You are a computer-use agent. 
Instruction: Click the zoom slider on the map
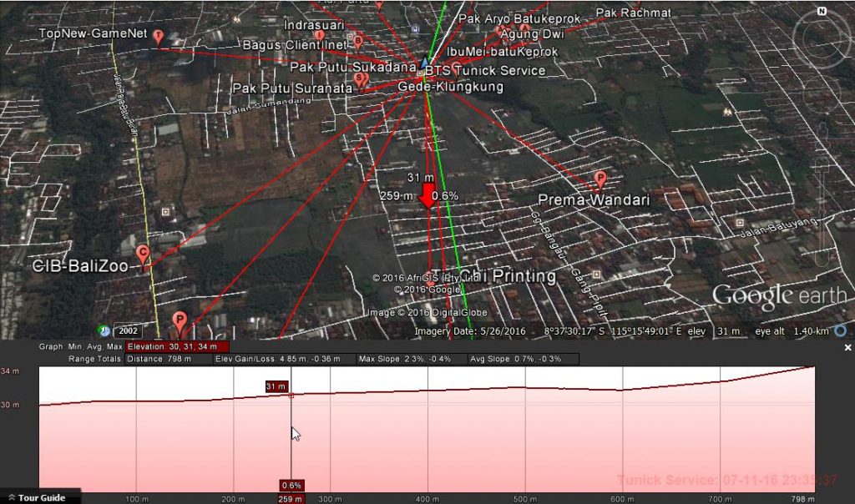tap(822, 213)
